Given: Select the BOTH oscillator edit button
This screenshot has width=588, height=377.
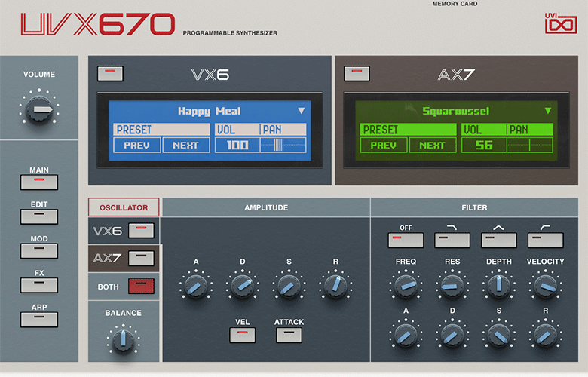Looking at the screenshot, I should coord(141,287).
